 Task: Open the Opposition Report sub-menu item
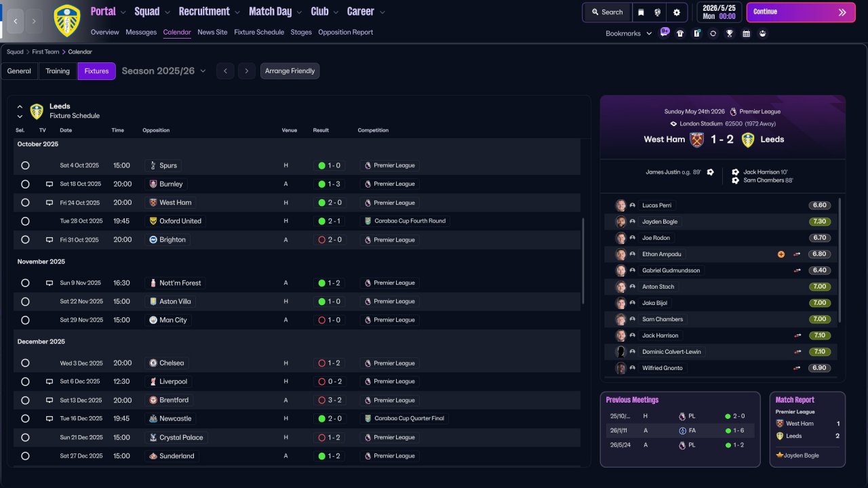coord(345,32)
